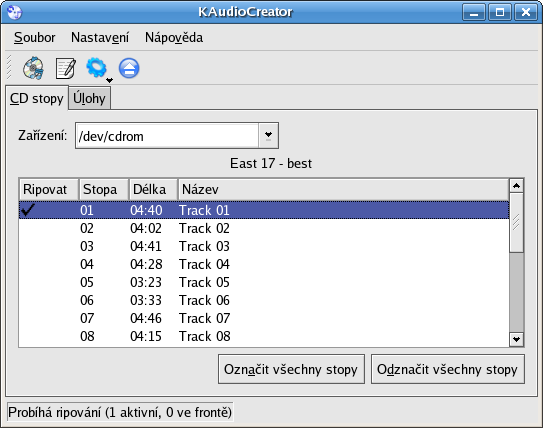Select the Track 07 row
543x428 pixels.
tap(264, 318)
